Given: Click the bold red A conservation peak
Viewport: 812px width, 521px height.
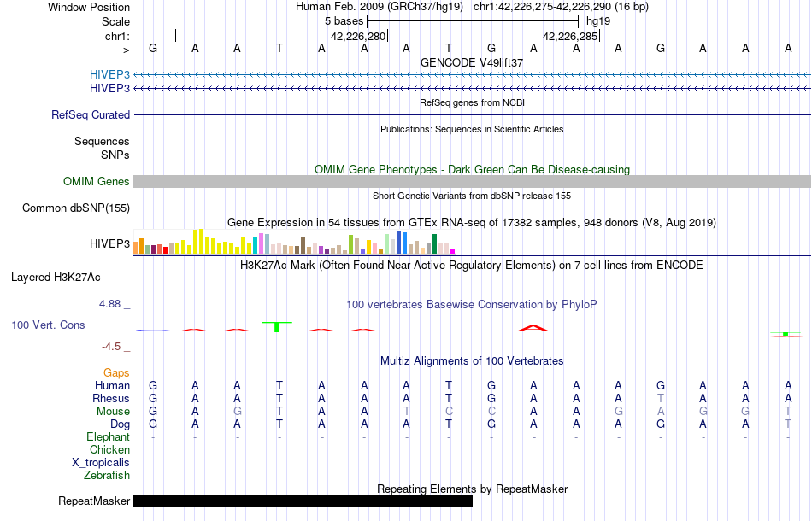Looking at the screenshot, I should (x=533, y=328).
